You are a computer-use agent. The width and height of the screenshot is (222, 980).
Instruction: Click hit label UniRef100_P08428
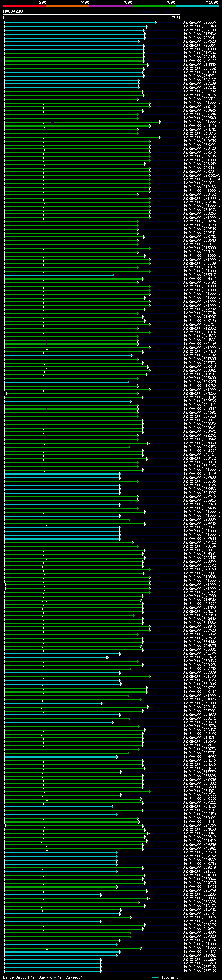[199, 149]
